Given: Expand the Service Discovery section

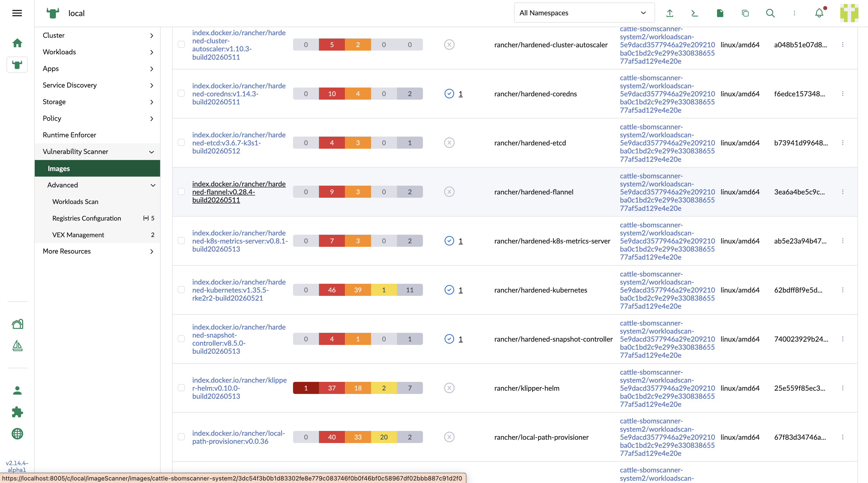Looking at the screenshot, I should 97,85.
